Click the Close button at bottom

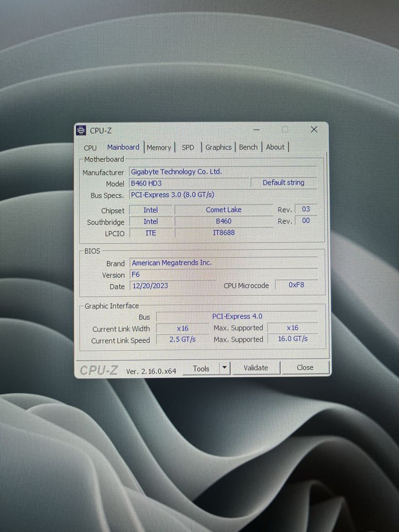(x=305, y=368)
